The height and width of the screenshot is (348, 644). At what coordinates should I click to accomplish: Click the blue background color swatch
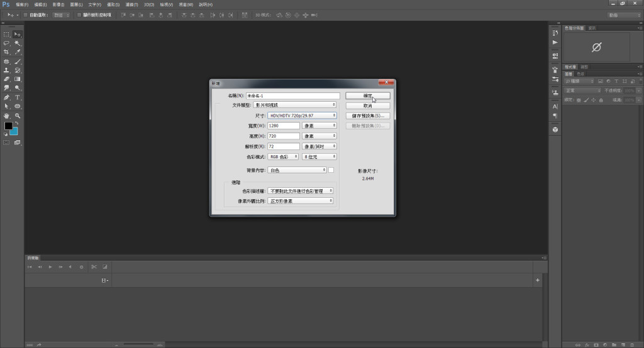coord(15,131)
